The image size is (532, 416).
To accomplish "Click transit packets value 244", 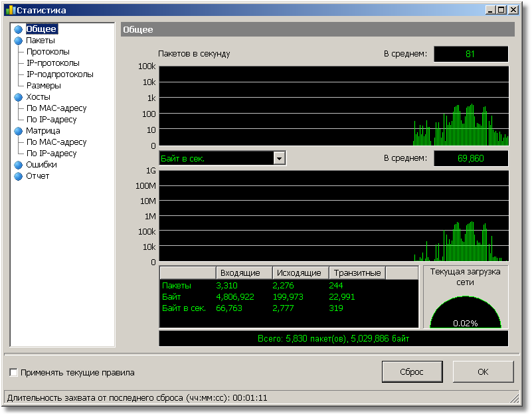I will click(336, 286).
